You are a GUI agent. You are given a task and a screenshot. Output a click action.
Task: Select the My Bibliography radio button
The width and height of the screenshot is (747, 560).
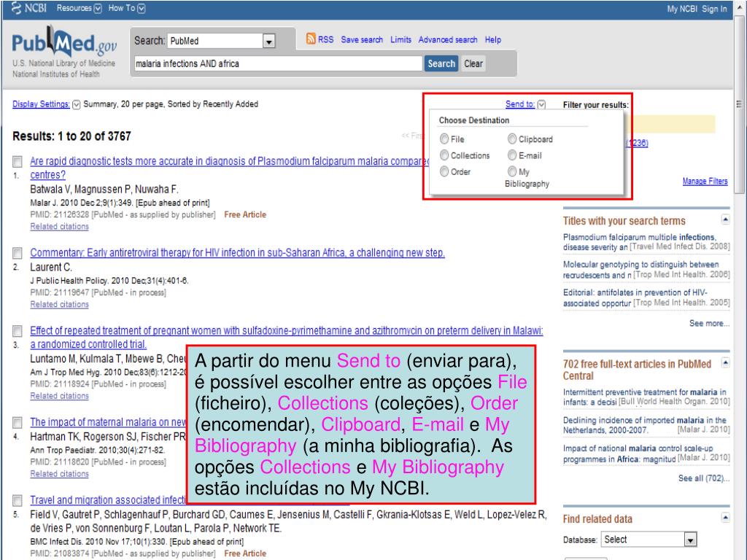click(x=511, y=171)
